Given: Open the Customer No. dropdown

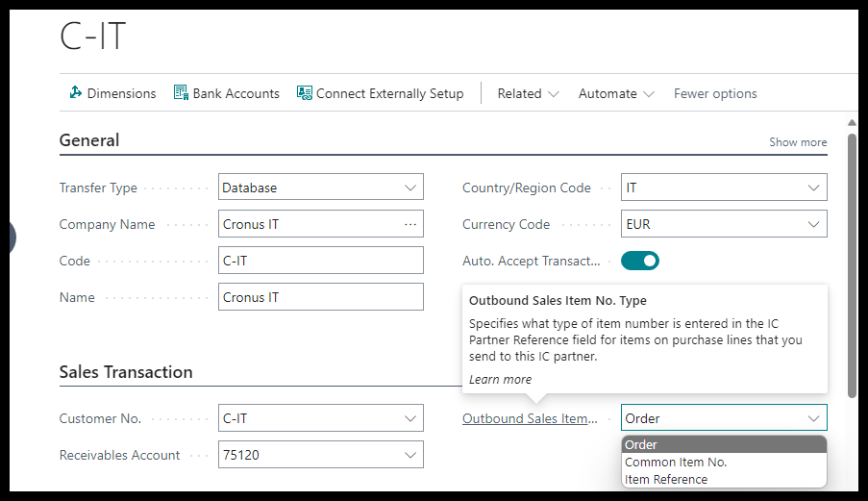Looking at the screenshot, I should (x=410, y=418).
